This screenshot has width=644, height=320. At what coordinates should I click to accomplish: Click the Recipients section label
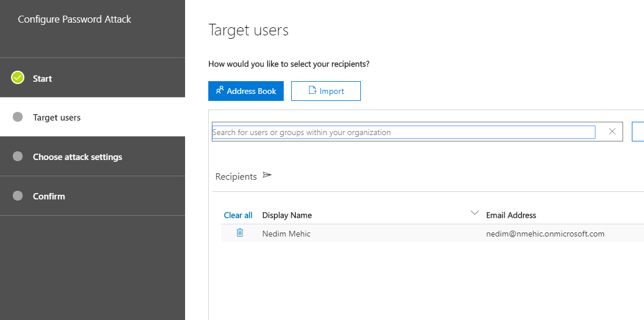tap(236, 176)
